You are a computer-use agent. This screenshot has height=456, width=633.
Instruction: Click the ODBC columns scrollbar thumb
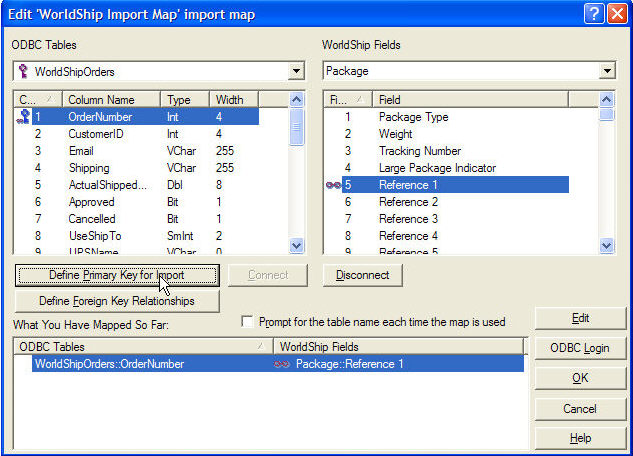point(297,127)
